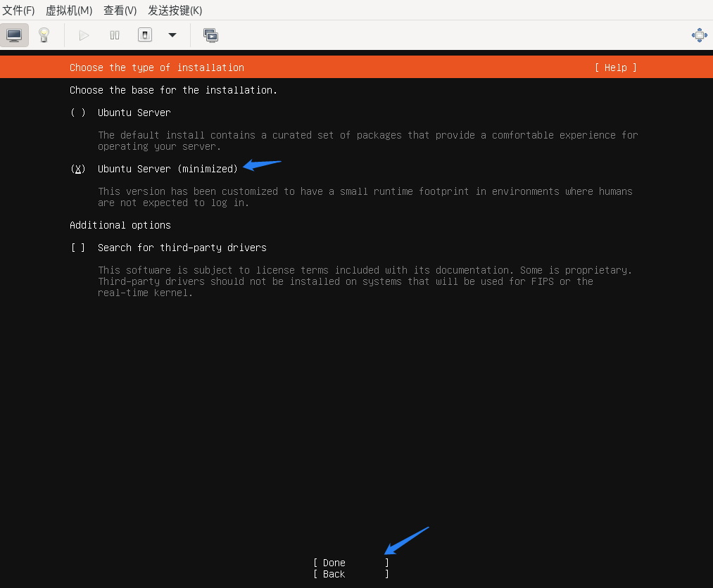This screenshot has width=713, height=588.
Task: Confirm with the Done button
Action: pos(351,563)
